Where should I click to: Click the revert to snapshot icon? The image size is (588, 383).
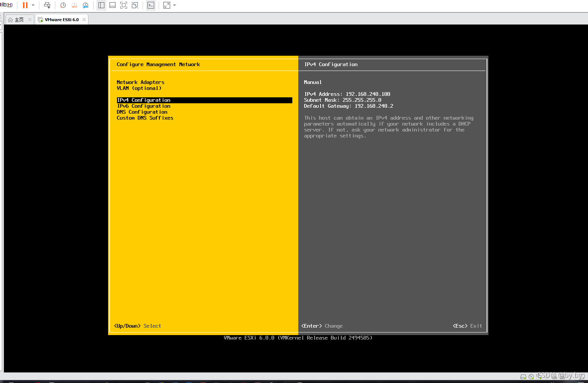point(74,5)
